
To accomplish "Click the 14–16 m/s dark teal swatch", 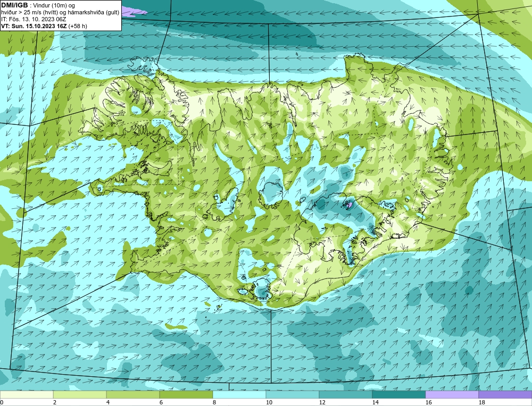I will [399, 395].
